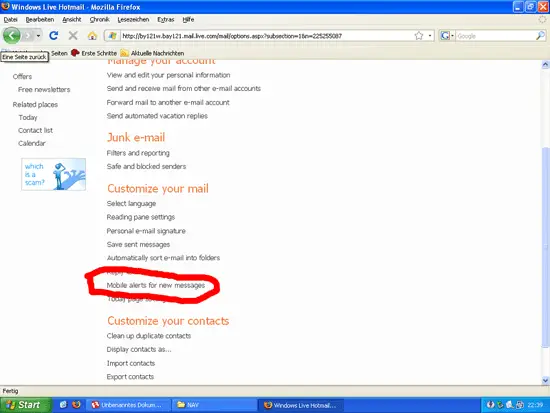Viewport: 550px width, 413px height.
Task: Open Contact list in sidebar
Action: click(x=35, y=130)
